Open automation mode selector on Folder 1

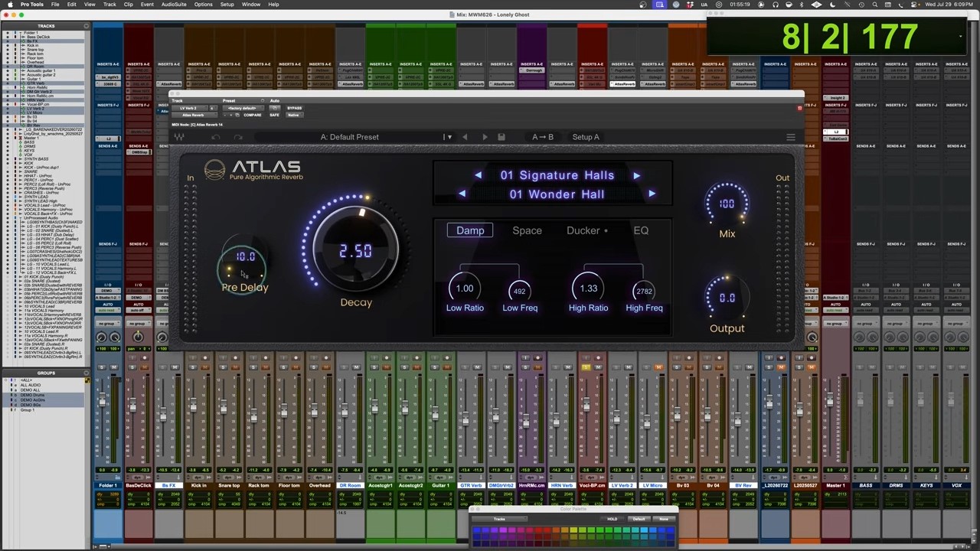point(108,310)
